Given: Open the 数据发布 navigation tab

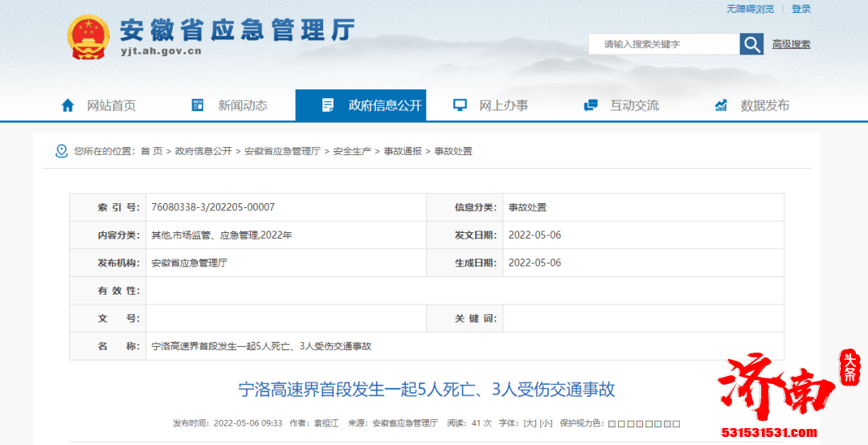Looking at the screenshot, I should [x=764, y=105].
